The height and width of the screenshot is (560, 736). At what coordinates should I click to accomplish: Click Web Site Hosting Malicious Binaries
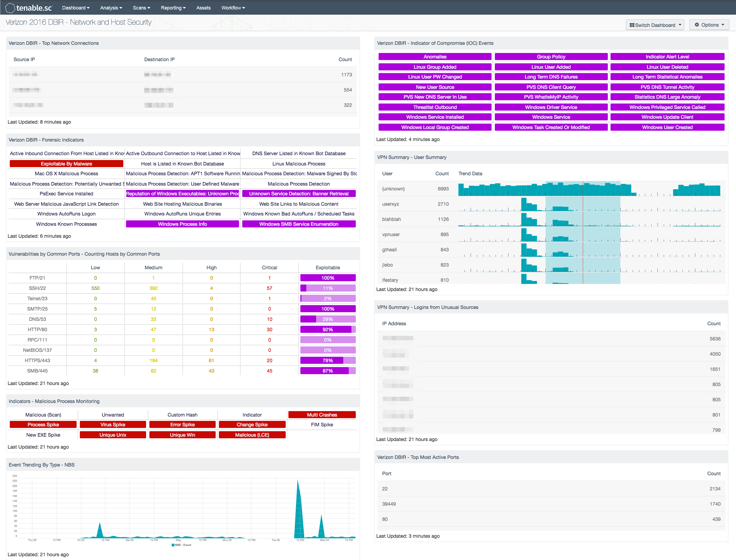(182, 204)
